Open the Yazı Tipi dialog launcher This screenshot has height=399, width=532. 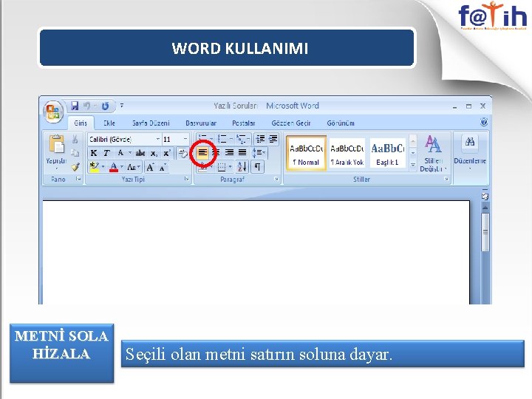click(x=187, y=179)
